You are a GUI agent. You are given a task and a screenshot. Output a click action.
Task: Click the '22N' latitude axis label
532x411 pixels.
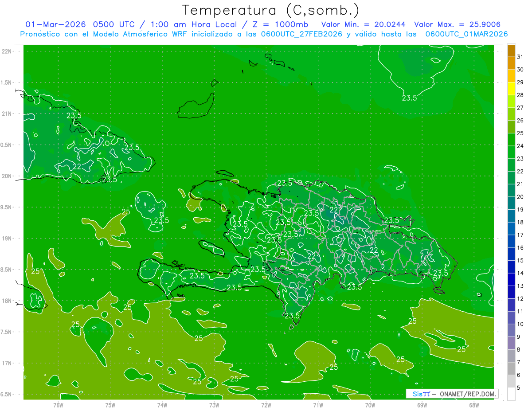(7, 51)
